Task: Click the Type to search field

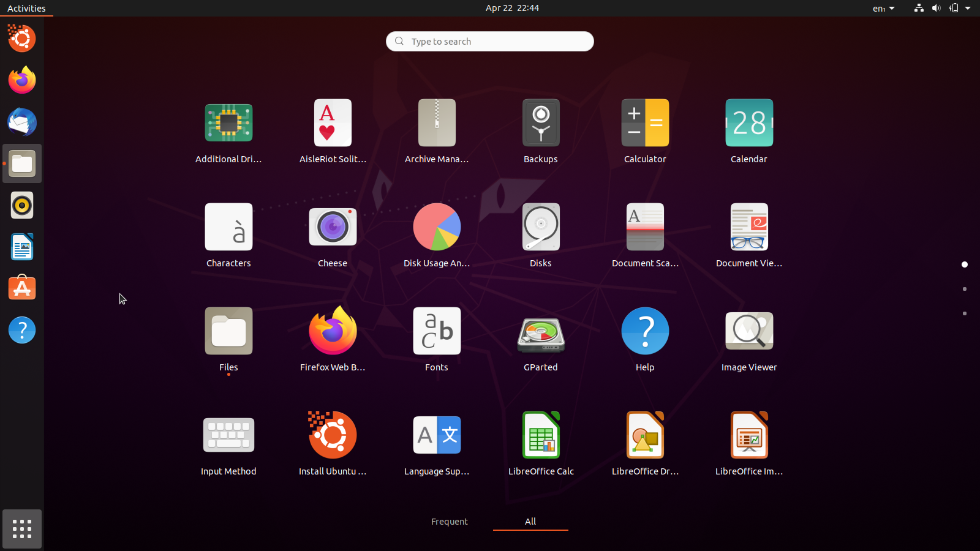Action: click(x=490, y=41)
